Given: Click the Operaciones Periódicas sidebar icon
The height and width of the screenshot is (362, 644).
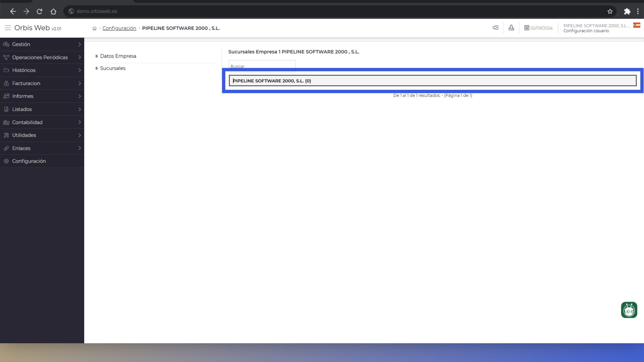Looking at the screenshot, I should (x=6, y=57).
